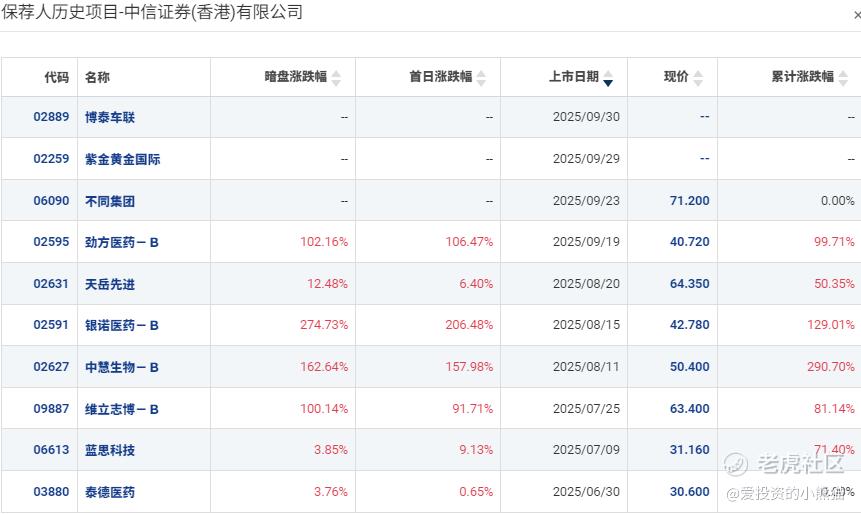Open stock code 02889
Screen dimensions: 861x514
tap(51, 117)
